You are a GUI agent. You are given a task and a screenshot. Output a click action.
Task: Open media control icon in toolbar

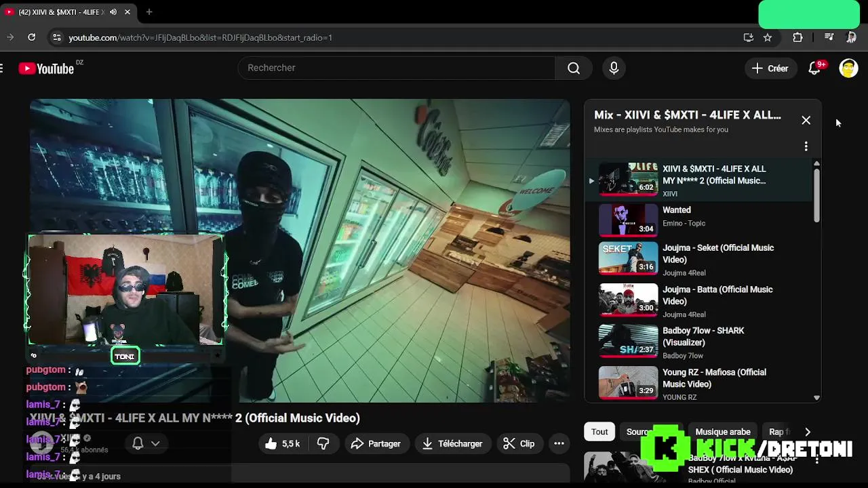point(829,37)
